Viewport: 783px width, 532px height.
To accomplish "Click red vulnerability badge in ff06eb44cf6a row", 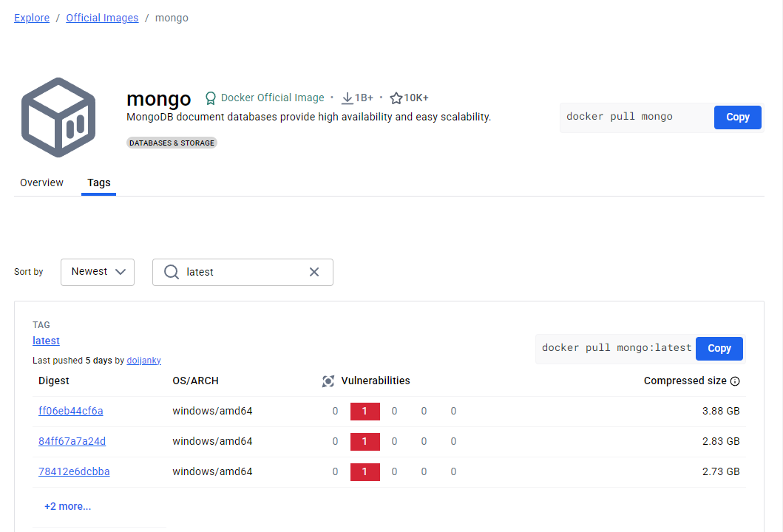I will click(x=365, y=412).
